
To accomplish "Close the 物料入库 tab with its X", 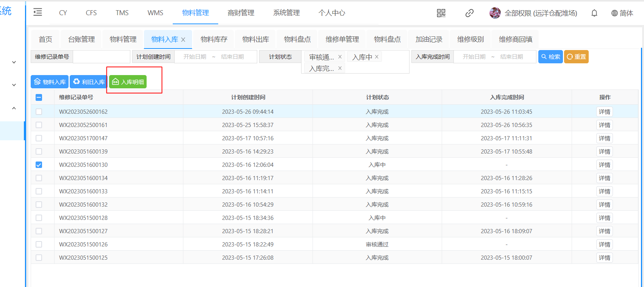I will 183,40.
